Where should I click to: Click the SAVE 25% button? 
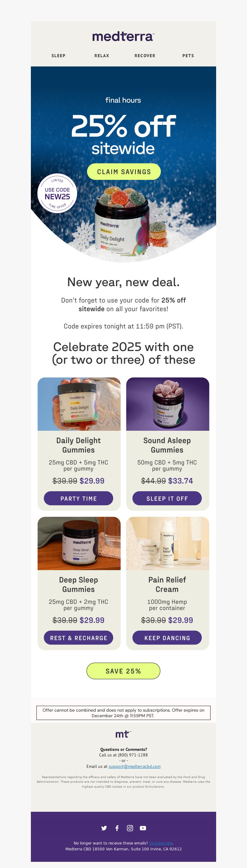[123, 671]
